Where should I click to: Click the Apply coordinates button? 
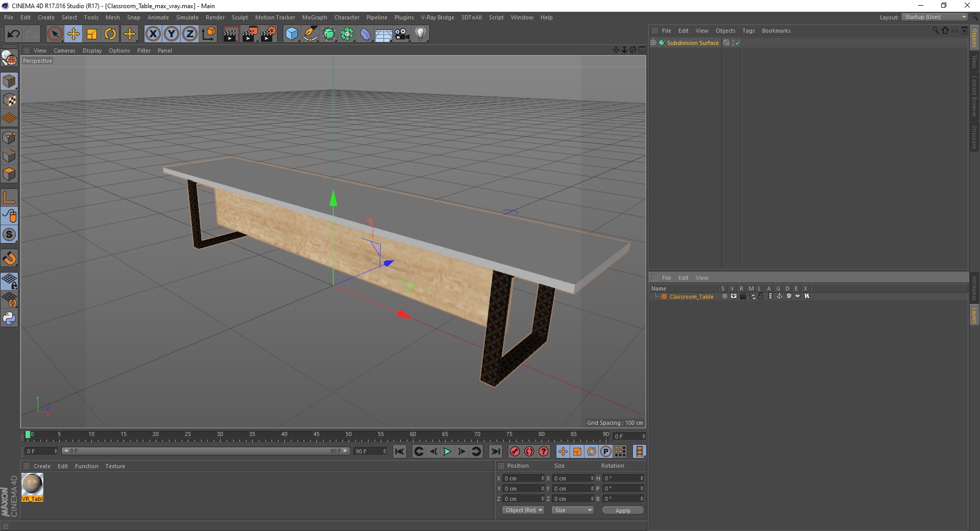[x=623, y=511]
